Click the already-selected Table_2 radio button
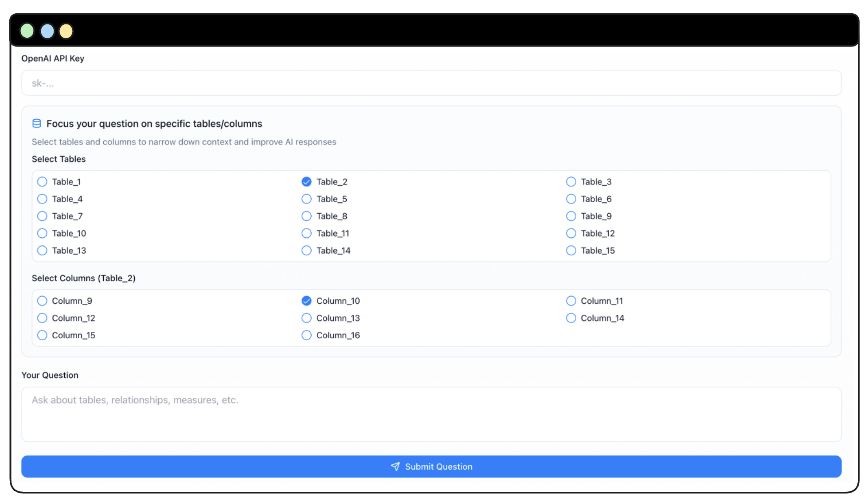868x502 pixels. pos(306,182)
